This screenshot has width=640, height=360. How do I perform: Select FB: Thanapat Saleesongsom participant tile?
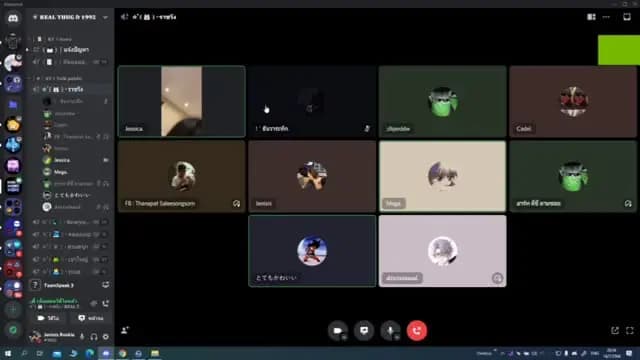coord(182,176)
